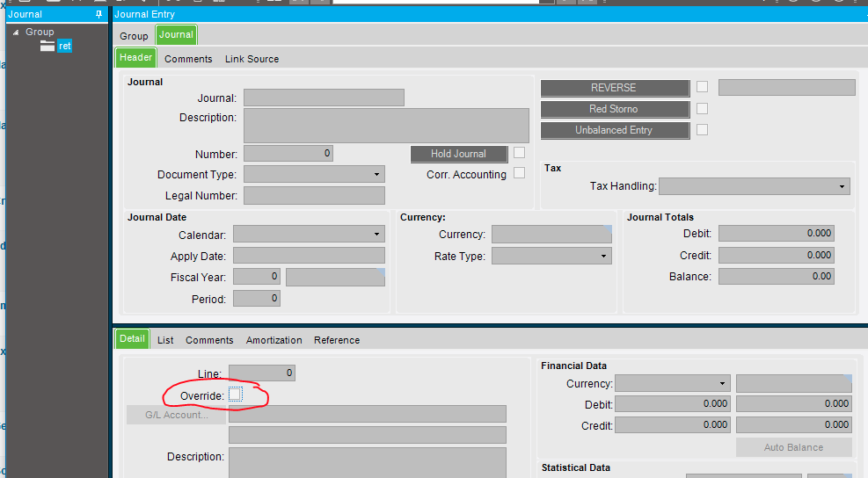Open the List tab
Image resolution: width=868 pixels, height=478 pixels.
165,340
